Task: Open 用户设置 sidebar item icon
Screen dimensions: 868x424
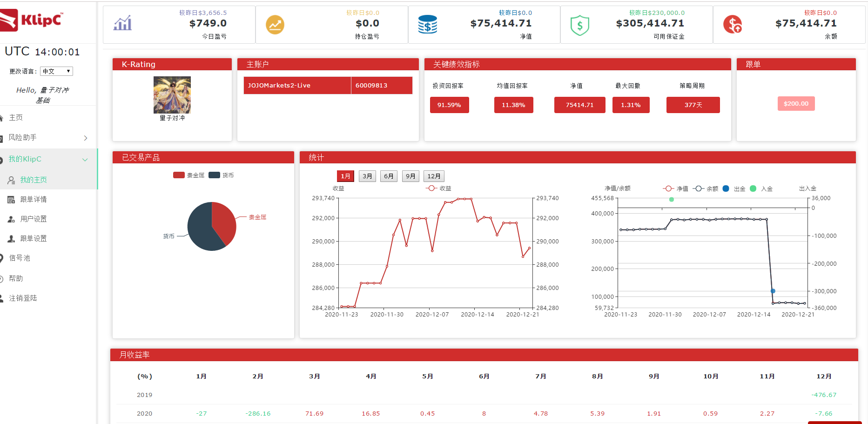Action: click(x=11, y=219)
